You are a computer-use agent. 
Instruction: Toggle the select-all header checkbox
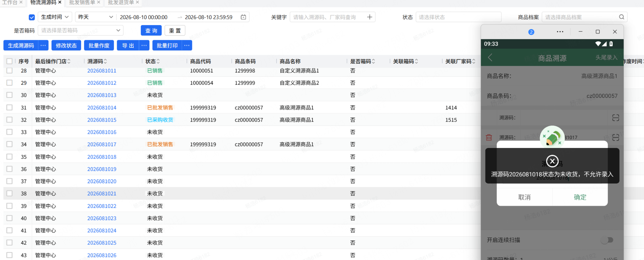10,61
